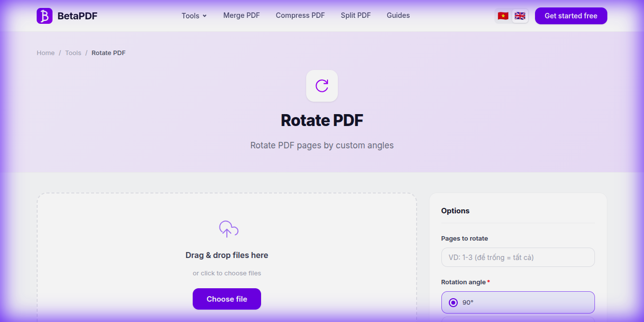The image size is (644, 322).
Task: Click the Choose file button
Action: click(x=226, y=299)
